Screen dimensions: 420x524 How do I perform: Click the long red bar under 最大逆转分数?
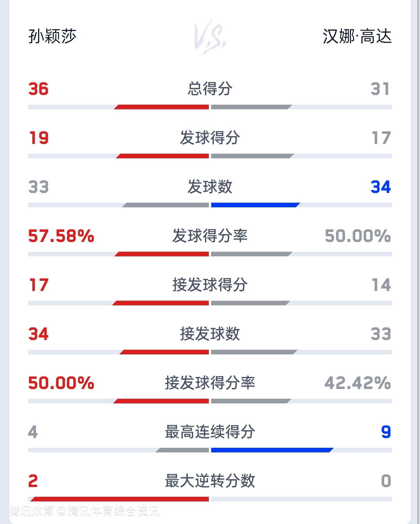120,499
